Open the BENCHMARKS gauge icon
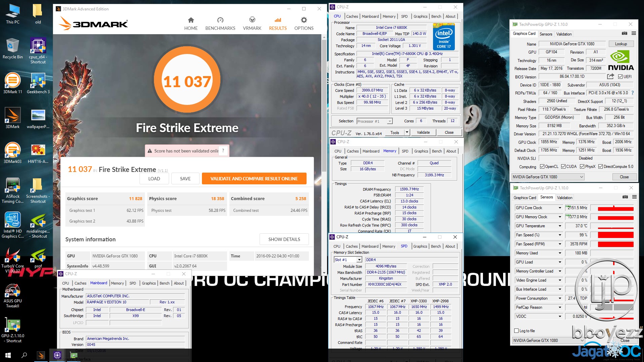The width and height of the screenshot is (644, 362). 220,20
